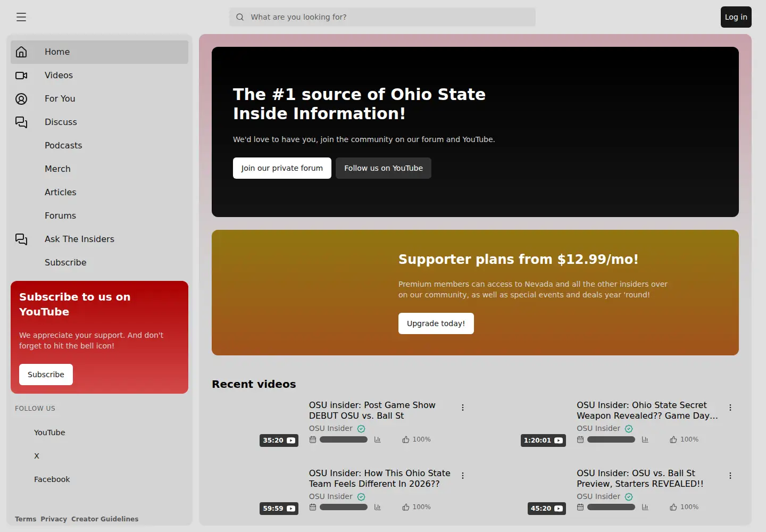Open Videos in the sidebar
The height and width of the screenshot is (532, 766).
tap(99, 76)
